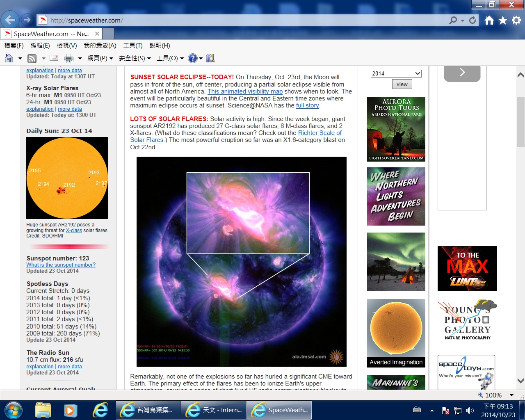Screen dimensions: 525x420
Task: Open X-ray Solar Flares explanation link
Action: [40, 109]
